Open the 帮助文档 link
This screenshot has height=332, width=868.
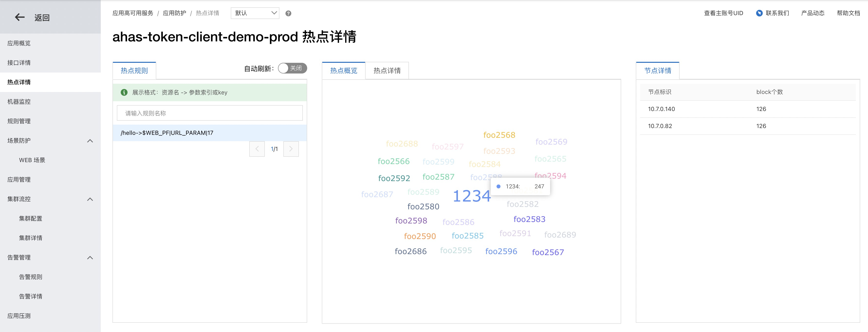pos(848,13)
